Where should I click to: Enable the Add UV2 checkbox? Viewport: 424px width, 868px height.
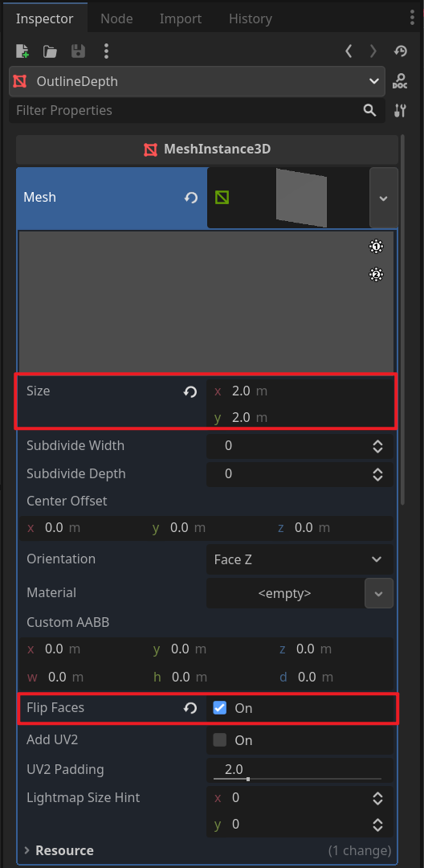[220, 740]
